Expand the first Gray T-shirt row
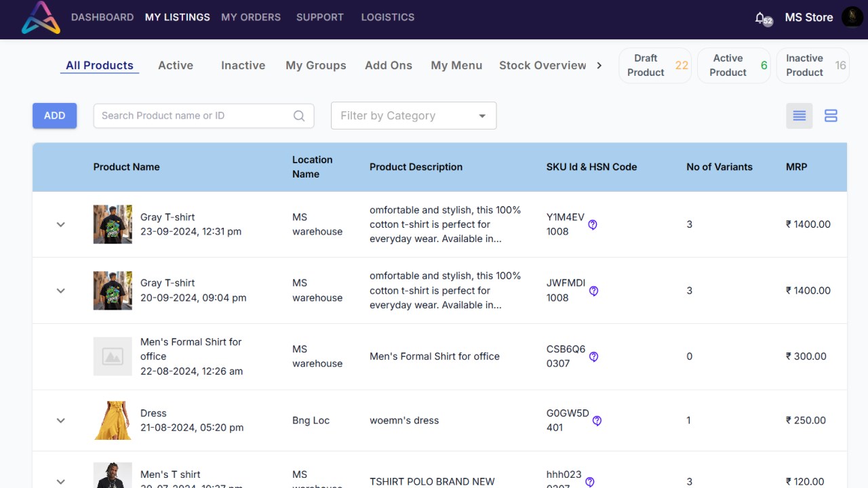Screen dimensions: 868x488 (x=60, y=224)
